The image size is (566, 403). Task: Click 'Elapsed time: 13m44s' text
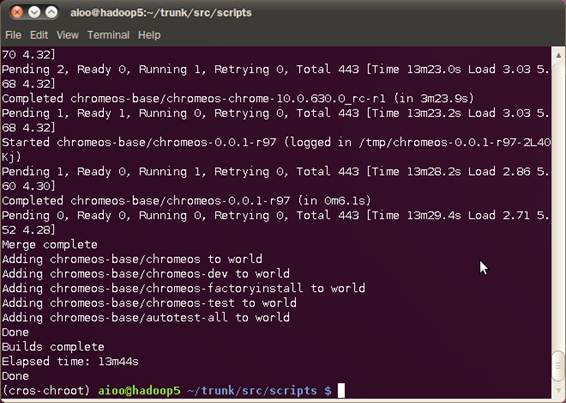click(70, 361)
